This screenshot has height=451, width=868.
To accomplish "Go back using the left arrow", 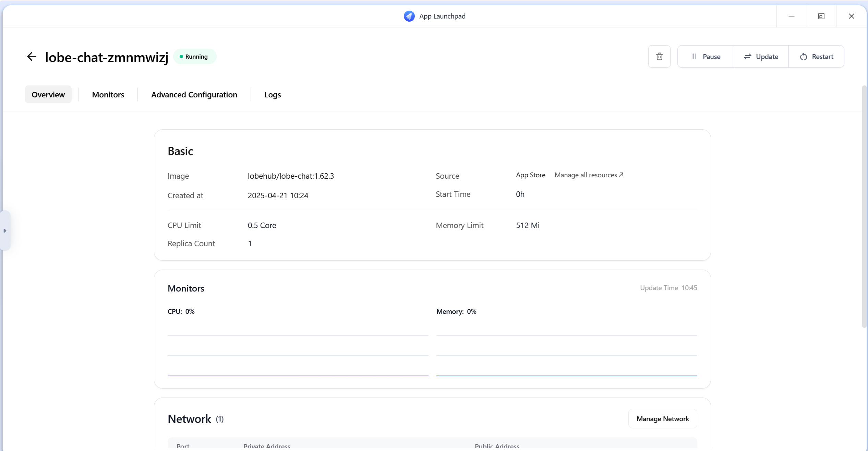I will click(x=32, y=57).
